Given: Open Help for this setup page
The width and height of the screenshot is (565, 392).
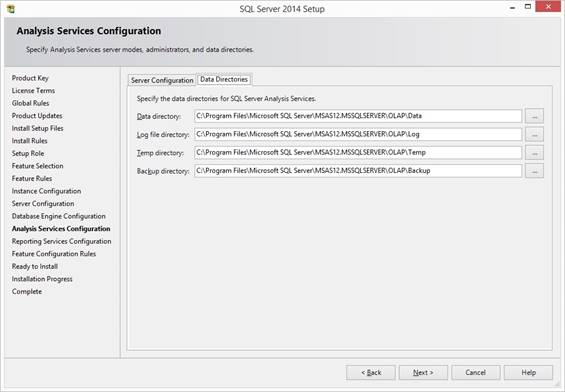Looking at the screenshot, I should tap(528, 373).
